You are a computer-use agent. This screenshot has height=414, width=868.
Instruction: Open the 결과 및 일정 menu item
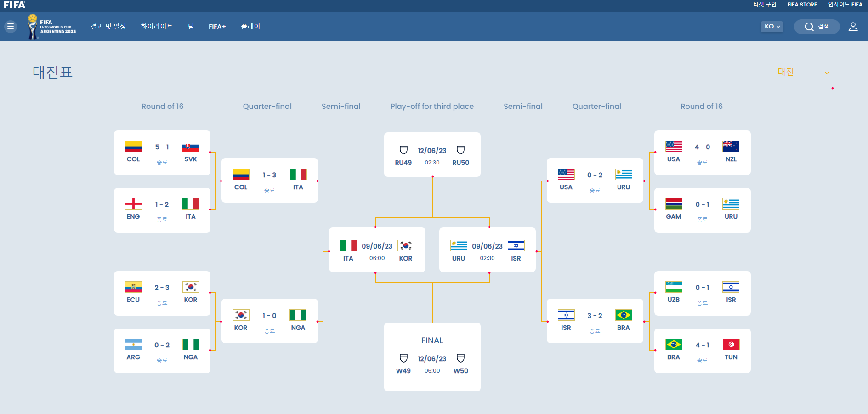click(x=108, y=26)
